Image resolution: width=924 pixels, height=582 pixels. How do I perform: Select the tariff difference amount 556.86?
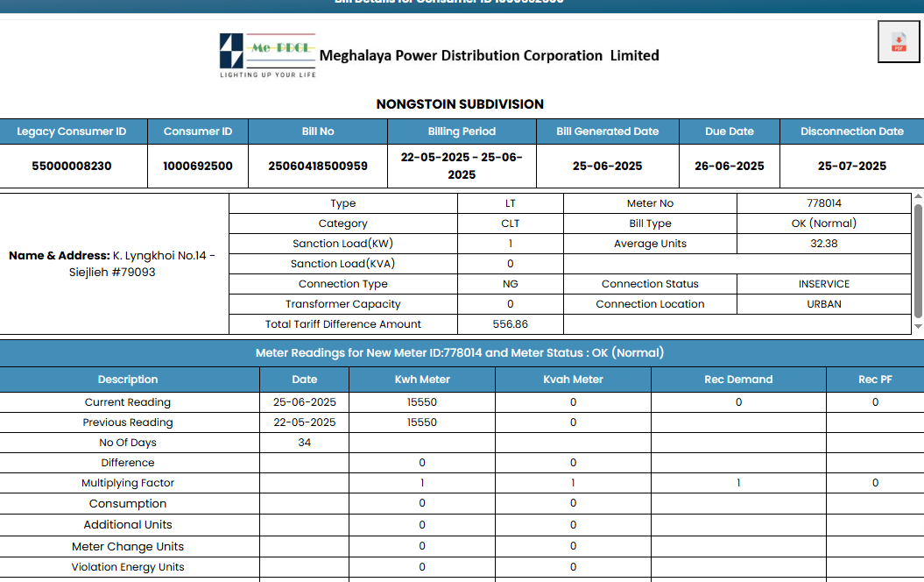pyautogui.click(x=511, y=324)
